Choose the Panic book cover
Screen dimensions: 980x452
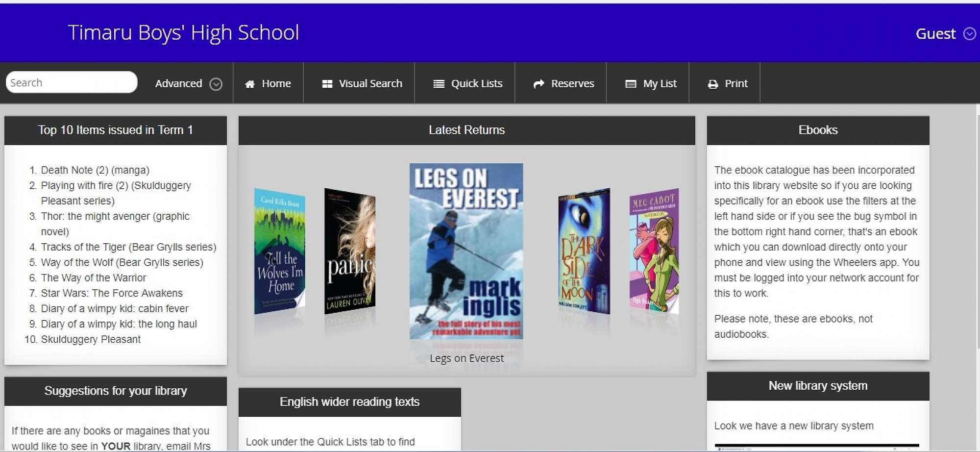(349, 251)
